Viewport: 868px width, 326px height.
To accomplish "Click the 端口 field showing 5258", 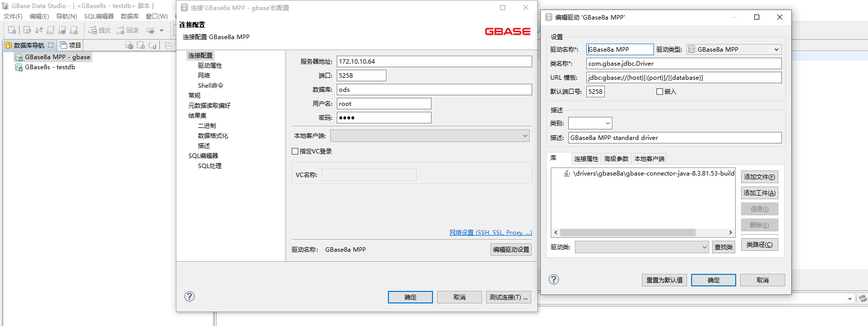I will coord(361,76).
